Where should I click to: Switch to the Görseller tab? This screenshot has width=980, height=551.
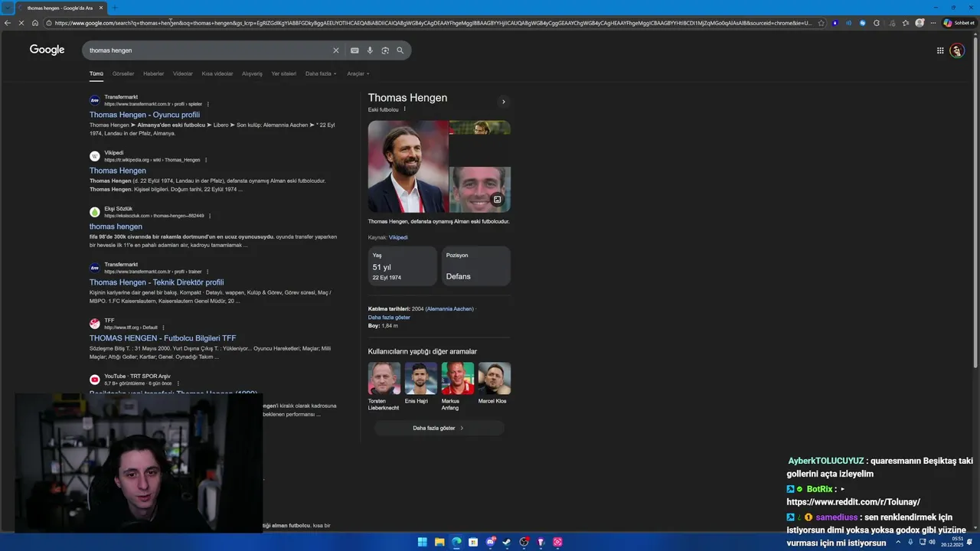(x=123, y=73)
